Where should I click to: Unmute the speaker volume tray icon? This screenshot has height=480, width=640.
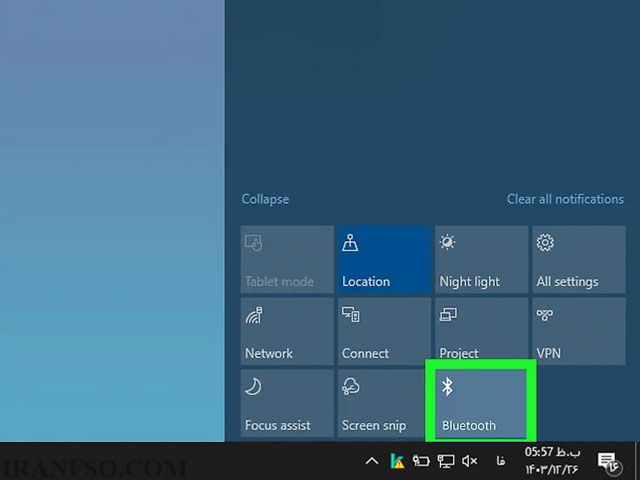pyautogui.click(x=470, y=461)
